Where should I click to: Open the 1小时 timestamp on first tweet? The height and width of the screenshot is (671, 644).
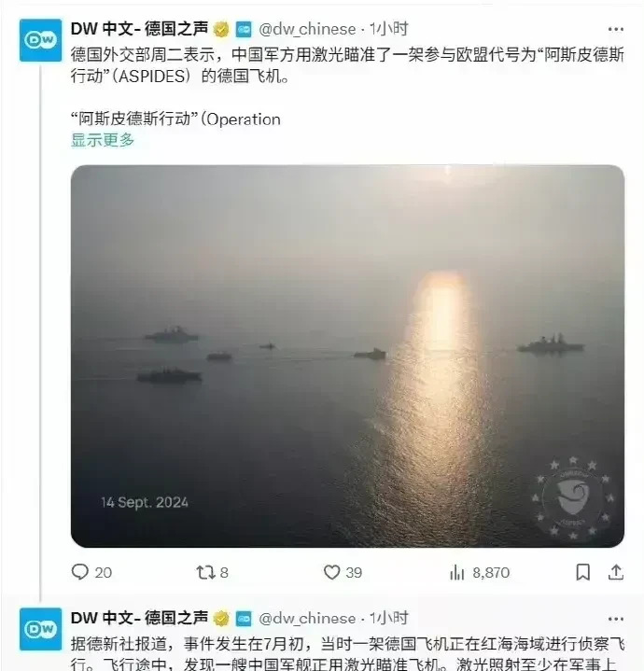click(388, 29)
